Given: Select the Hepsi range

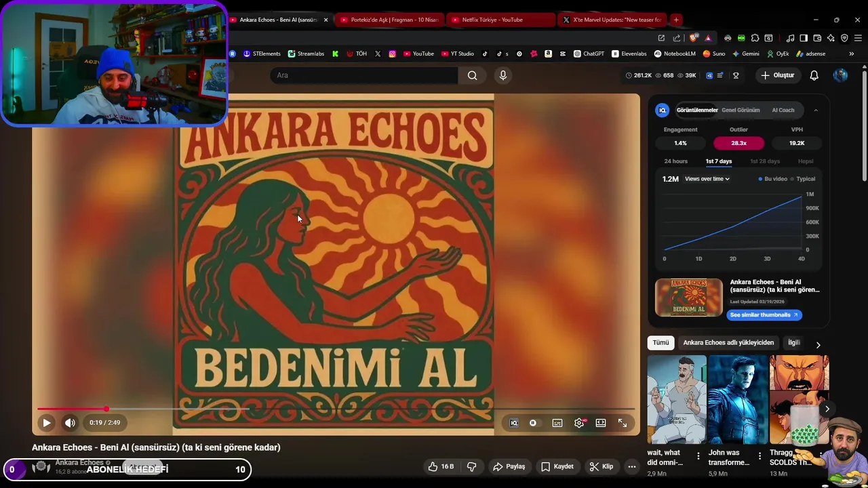Looking at the screenshot, I should point(806,161).
